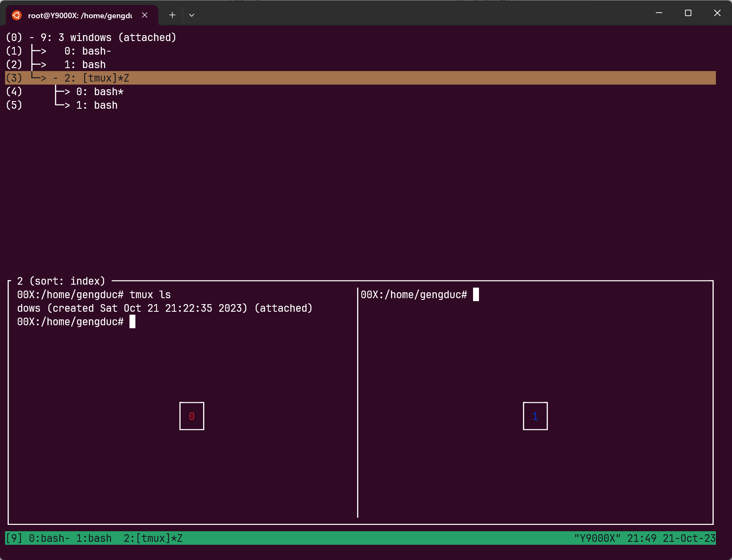The width and height of the screenshot is (732, 560).
Task: Switch to 0:bash- in status bar
Action: click(x=50, y=538)
